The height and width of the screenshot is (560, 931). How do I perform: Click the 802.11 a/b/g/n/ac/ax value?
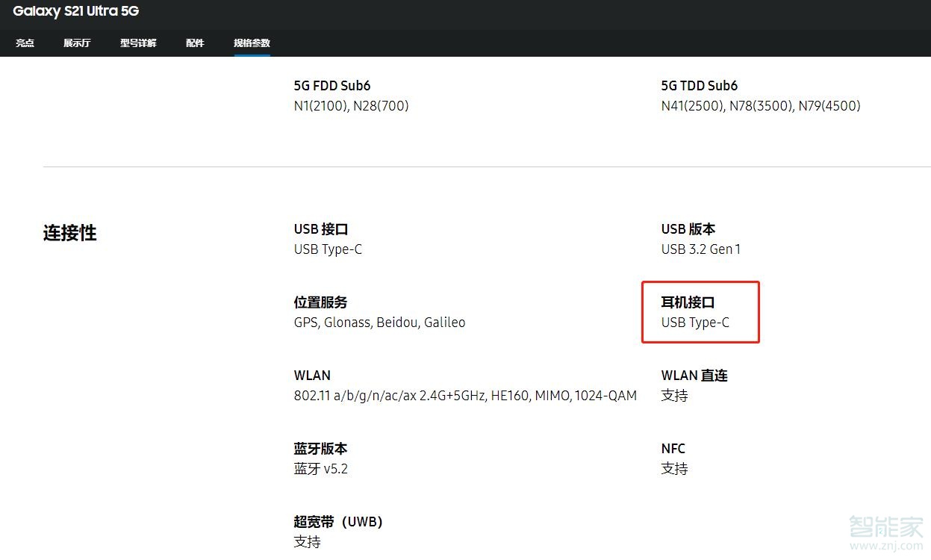(465, 396)
